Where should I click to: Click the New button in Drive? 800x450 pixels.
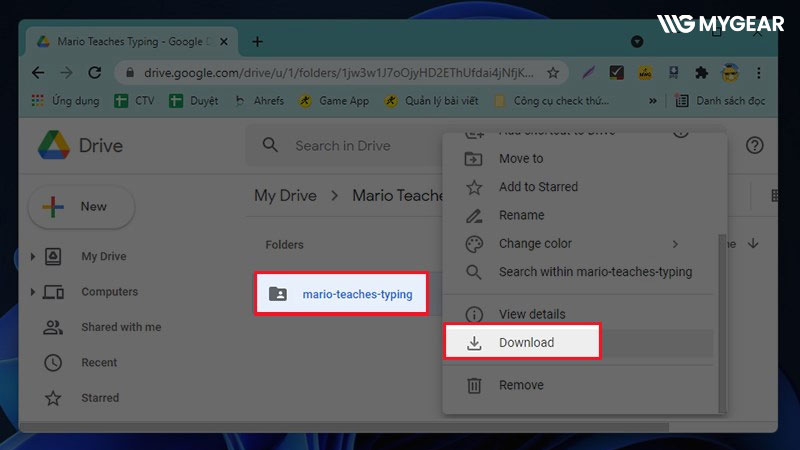(82, 207)
